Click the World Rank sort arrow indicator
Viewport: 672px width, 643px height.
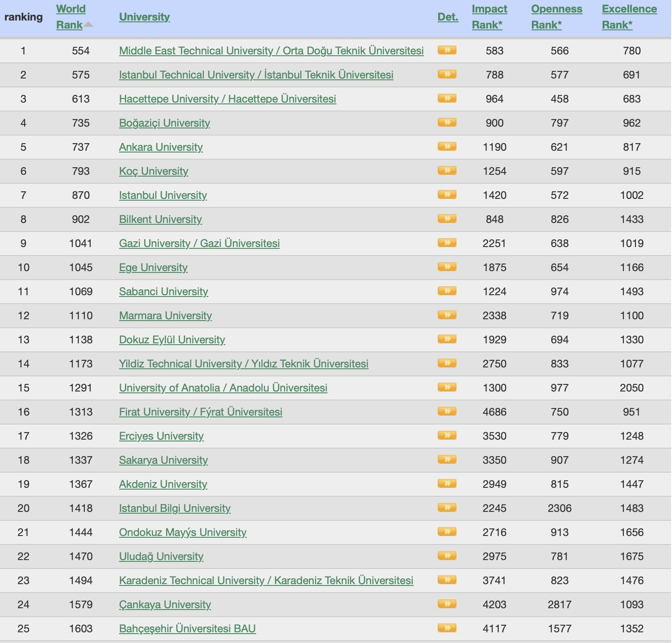[88, 25]
